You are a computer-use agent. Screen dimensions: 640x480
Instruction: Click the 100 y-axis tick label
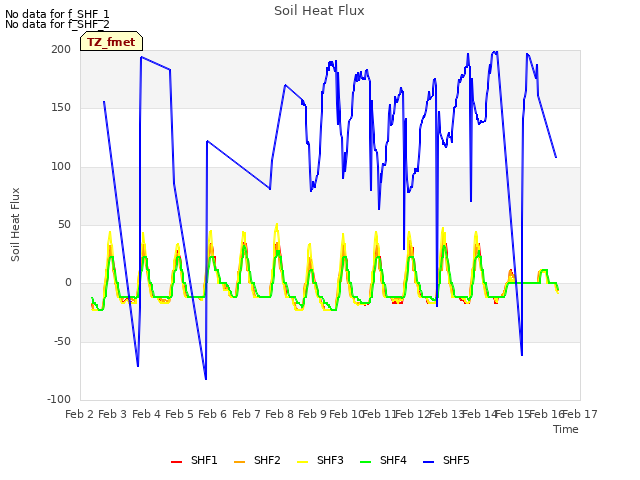(x=61, y=167)
